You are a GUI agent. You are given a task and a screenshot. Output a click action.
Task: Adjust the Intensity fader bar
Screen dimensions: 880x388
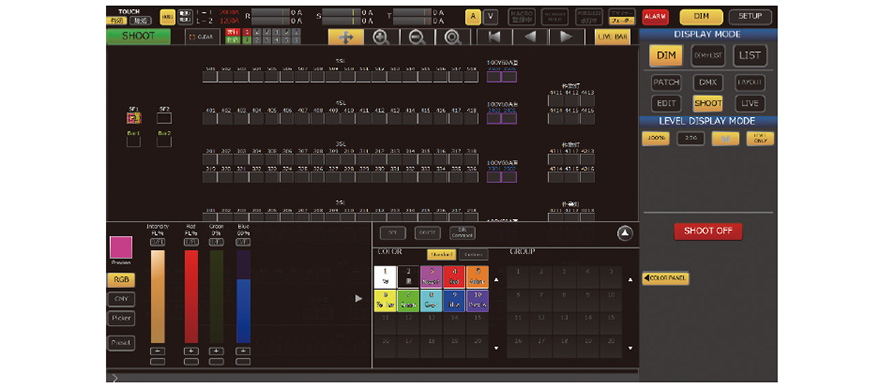[158, 296]
